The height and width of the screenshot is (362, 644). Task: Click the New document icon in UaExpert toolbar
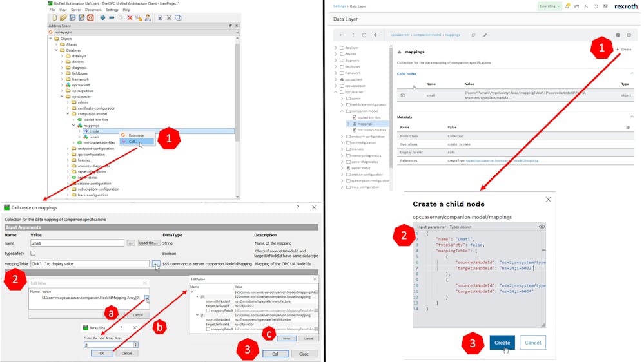point(54,17)
